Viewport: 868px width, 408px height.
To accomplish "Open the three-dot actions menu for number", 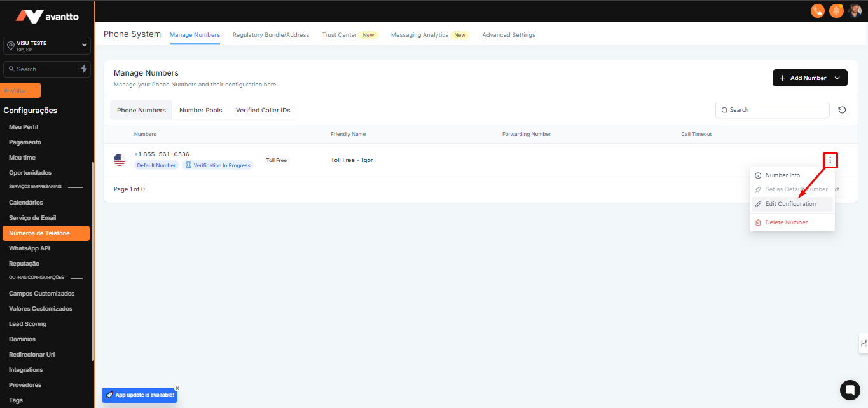I will pos(830,160).
